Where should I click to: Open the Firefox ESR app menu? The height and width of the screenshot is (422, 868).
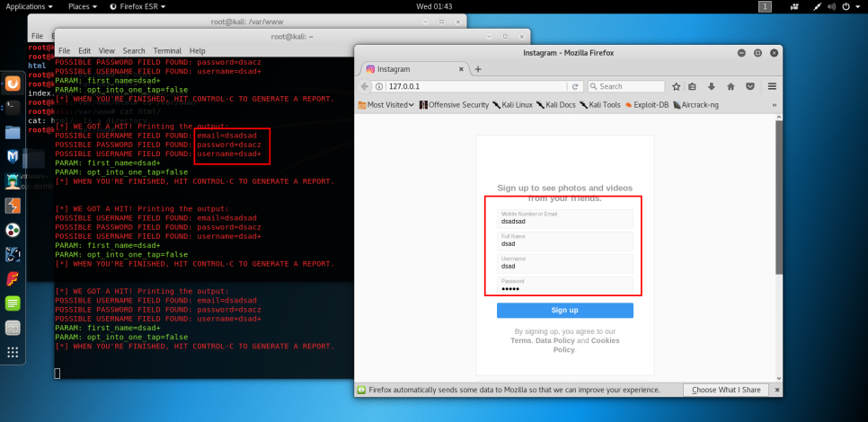click(137, 6)
